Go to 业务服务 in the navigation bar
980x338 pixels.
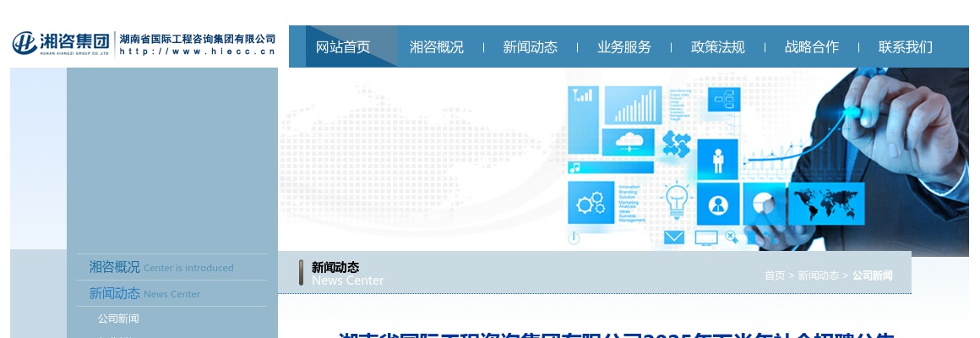tap(624, 47)
